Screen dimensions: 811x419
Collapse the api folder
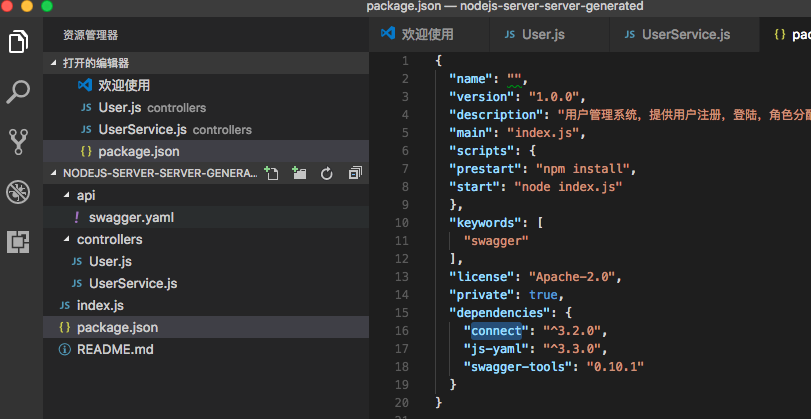pyautogui.click(x=85, y=195)
